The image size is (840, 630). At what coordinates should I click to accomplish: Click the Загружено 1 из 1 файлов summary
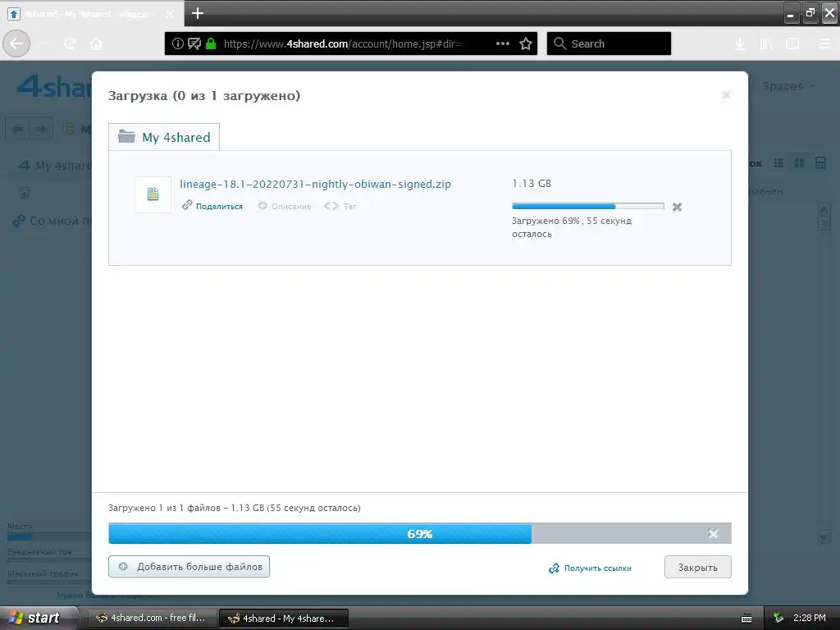point(234,507)
